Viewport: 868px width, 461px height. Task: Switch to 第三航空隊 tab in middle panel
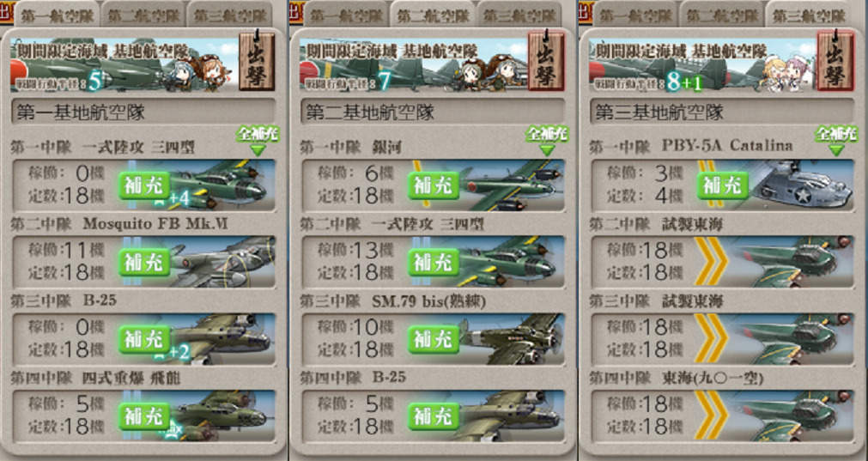(x=519, y=15)
